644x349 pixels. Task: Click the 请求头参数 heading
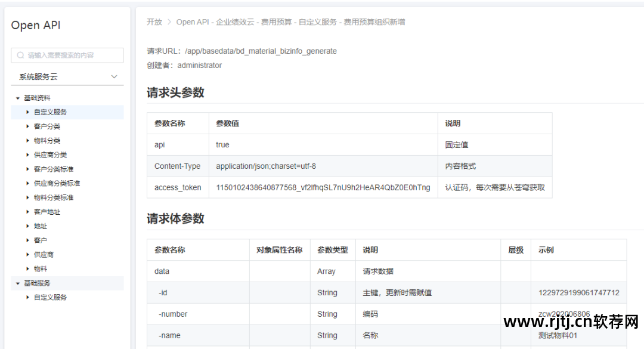tap(175, 92)
